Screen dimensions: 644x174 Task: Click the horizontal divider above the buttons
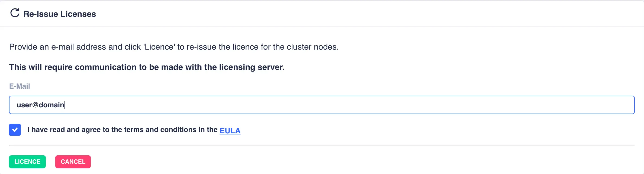pyautogui.click(x=322, y=145)
